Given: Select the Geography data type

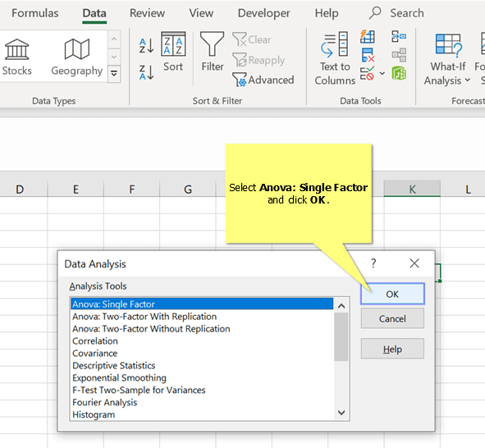Looking at the screenshot, I should (76, 57).
